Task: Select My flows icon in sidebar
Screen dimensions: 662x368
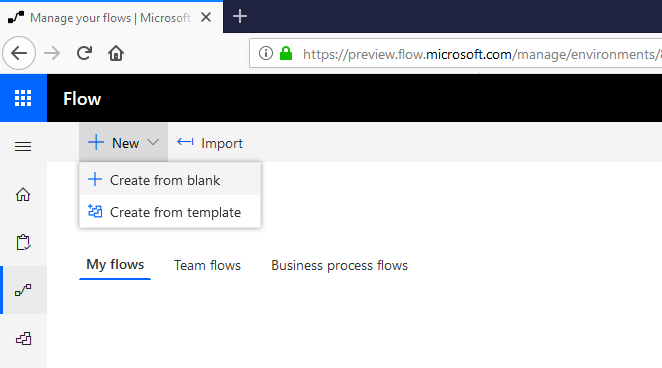Action: click(x=23, y=290)
